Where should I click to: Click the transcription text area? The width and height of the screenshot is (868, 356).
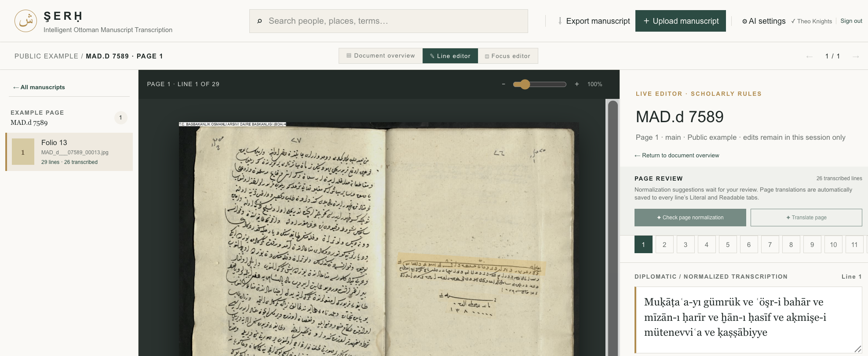tap(748, 320)
